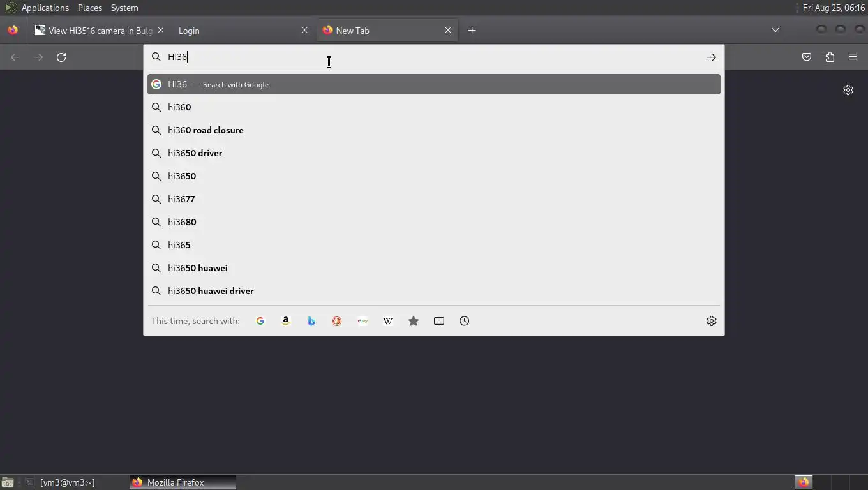This screenshot has width=868, height=490.
Task: Search open tabs using the tabs icon
Action: (x=439, y=321)
